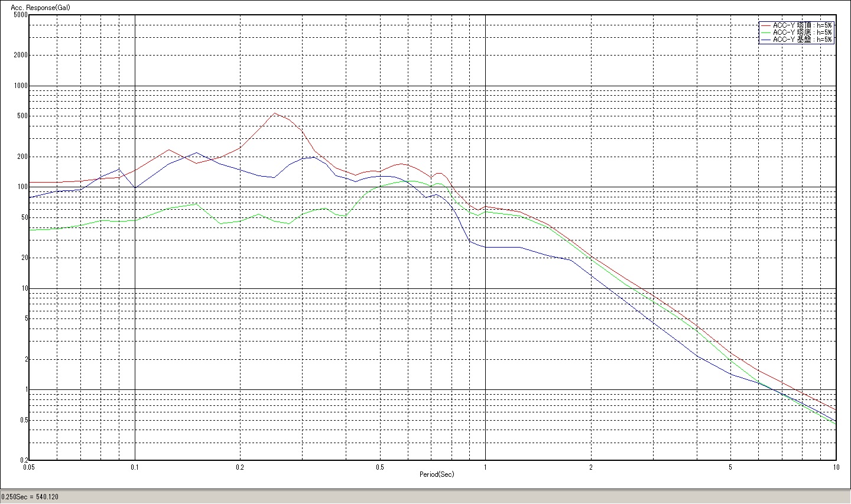Click the 5000 label on the y-axis

20,15
